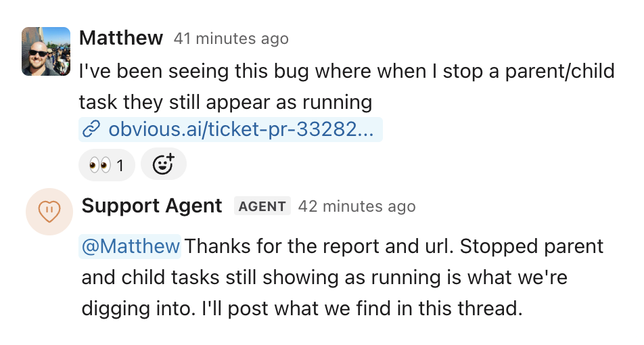This screenshot has width=644, height=345.
Task: Click the line "task they still appear as running"
Action: tap(225, 102)
